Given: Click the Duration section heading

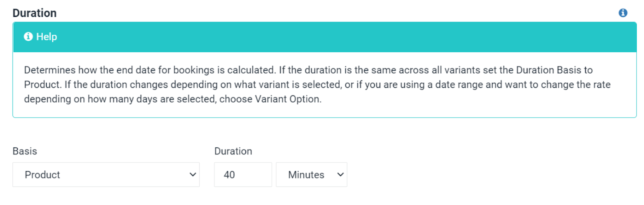Looking at the screenshot, I should coord(35,13).
